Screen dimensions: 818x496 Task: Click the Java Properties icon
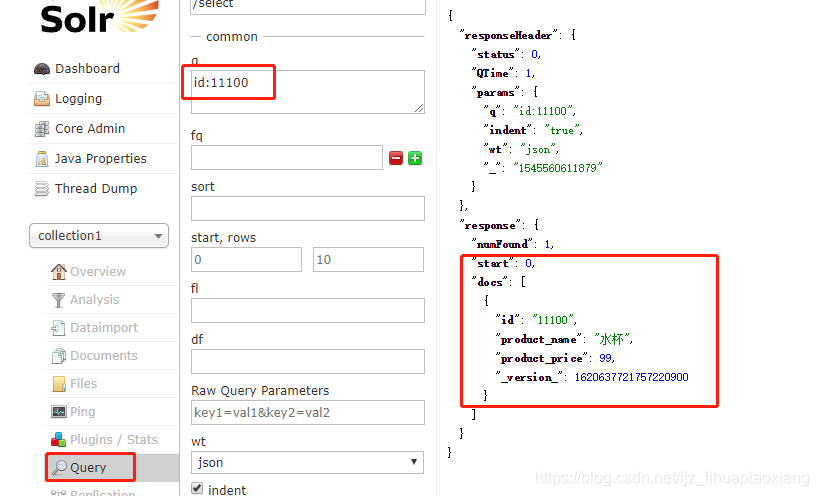[42, 159]
